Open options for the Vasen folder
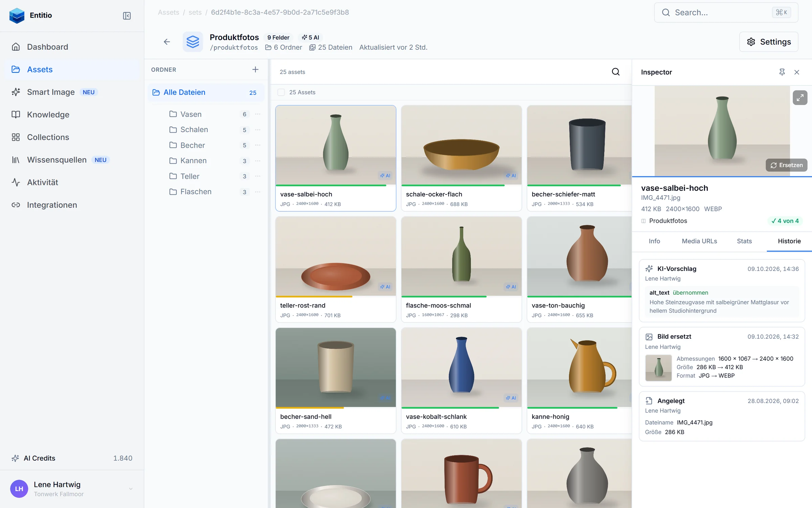This screenshot has height=508, width=812. 258,114
